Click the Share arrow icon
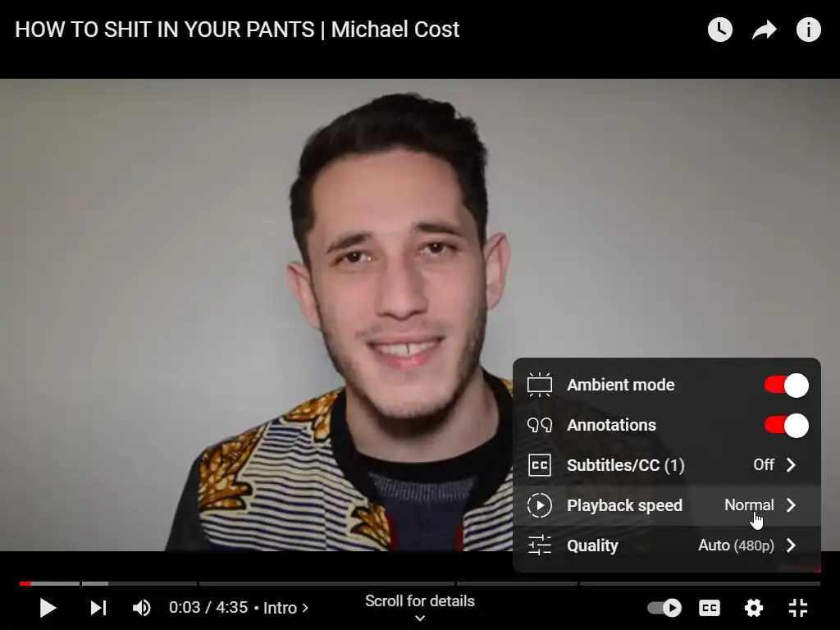The width and height of the screenshot is (840, 630). (x=765, y=30)
